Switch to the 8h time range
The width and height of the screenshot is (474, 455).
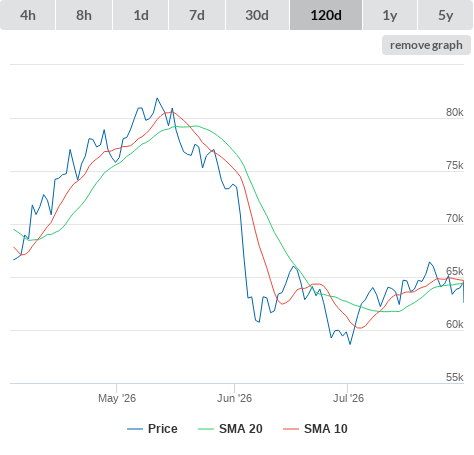(84, 15)
